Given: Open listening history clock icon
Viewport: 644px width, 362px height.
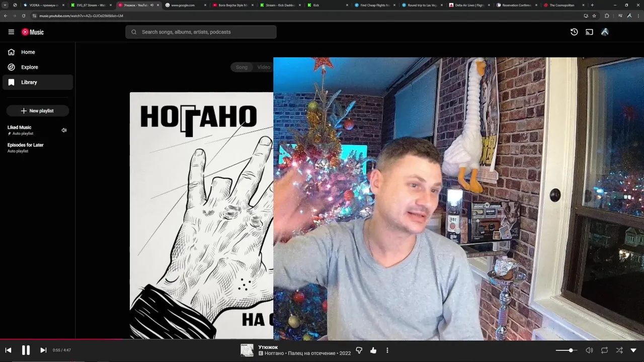Looking at the screenshot, I should point(574,32).
